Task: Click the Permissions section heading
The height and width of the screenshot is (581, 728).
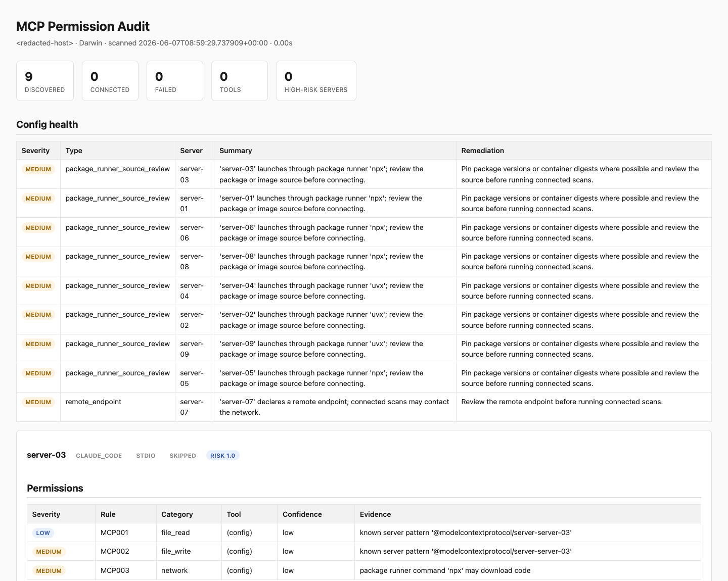Action: [x=55, y=488]
